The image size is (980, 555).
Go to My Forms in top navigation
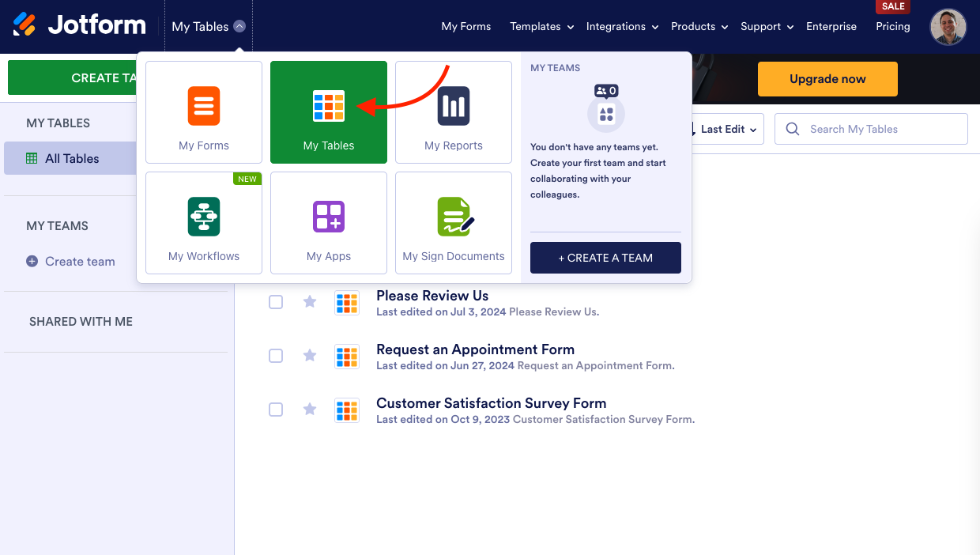coord(466,26)
